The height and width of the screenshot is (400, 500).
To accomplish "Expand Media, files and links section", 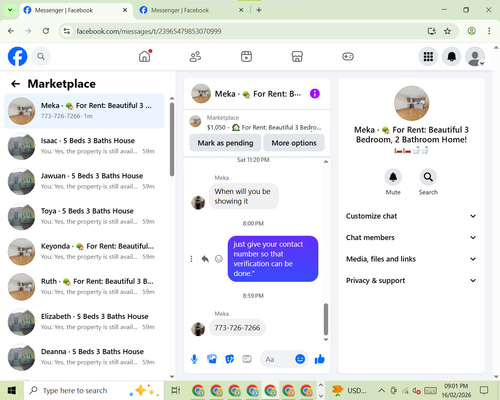I will point(411,259).
